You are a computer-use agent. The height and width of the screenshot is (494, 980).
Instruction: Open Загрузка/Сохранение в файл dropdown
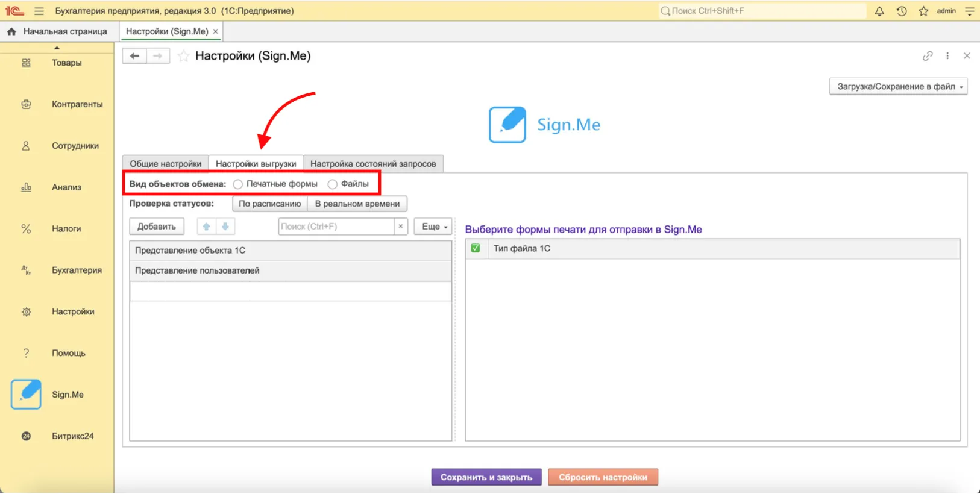(x=898, y=87)
